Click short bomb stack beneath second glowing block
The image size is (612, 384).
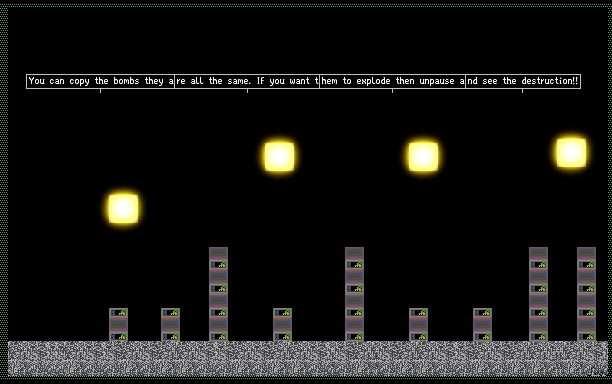(x=283, y=325)
